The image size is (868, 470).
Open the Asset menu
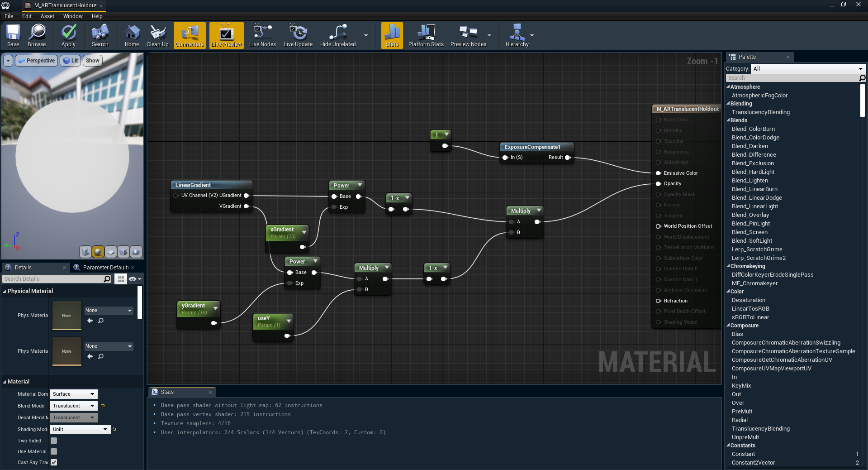point(47,16)
